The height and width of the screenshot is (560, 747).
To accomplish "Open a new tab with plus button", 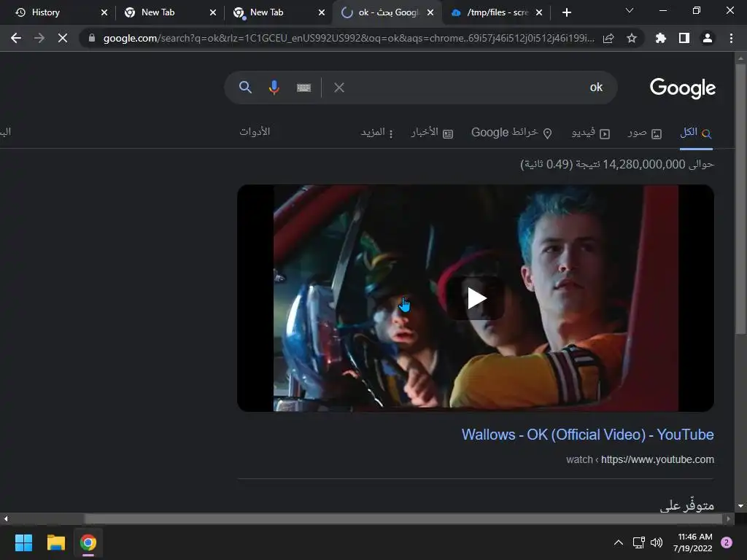I will tap(566, 12).
